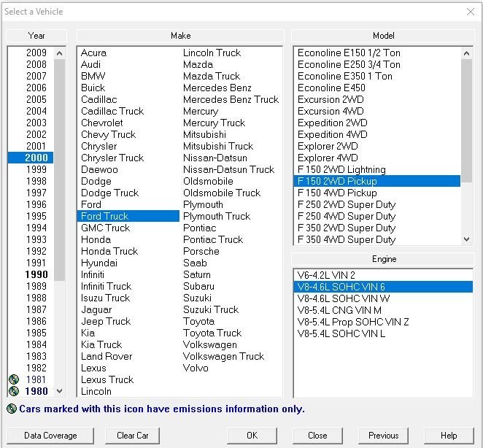
Task: Select Chevy Truck in the Make list
Action: (x=108, y=134)
